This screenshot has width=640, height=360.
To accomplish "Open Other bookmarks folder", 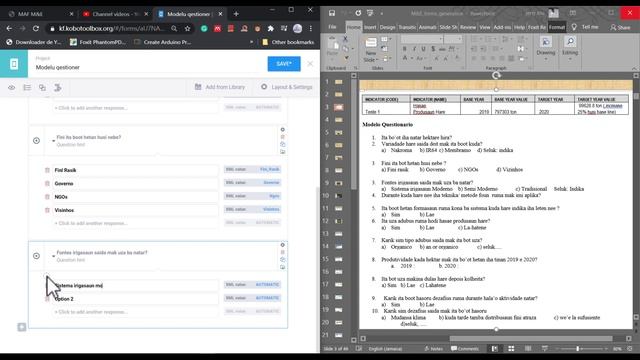I will coord(288,42).
